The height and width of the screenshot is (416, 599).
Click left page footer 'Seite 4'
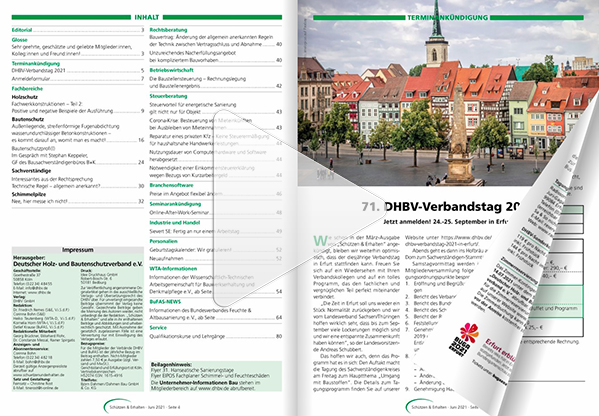click(174, 408)
